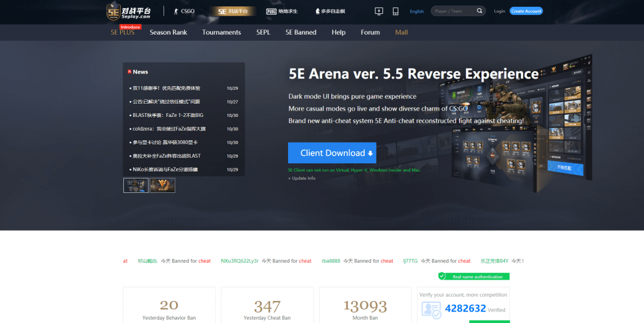This screenshot has width=644, height=323.
Task: Open the Mall page
Action: (401, 33)
